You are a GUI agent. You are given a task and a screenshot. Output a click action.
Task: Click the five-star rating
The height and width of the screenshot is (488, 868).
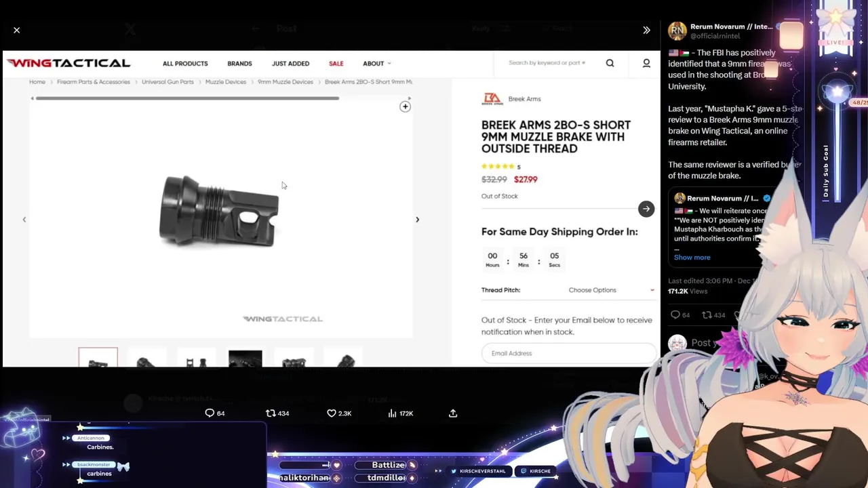[498, 167]
